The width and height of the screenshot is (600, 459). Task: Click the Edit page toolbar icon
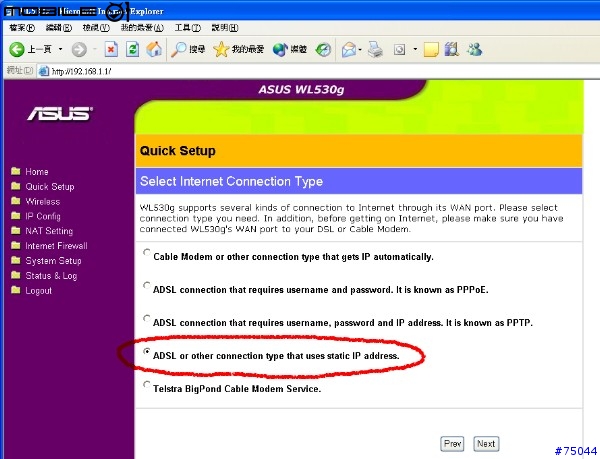(x=399, y=49)
